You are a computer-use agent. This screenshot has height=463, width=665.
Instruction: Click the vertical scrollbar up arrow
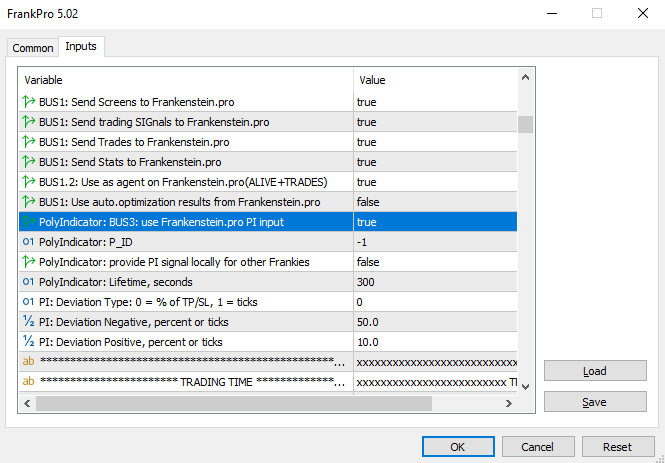coord(525,78)
